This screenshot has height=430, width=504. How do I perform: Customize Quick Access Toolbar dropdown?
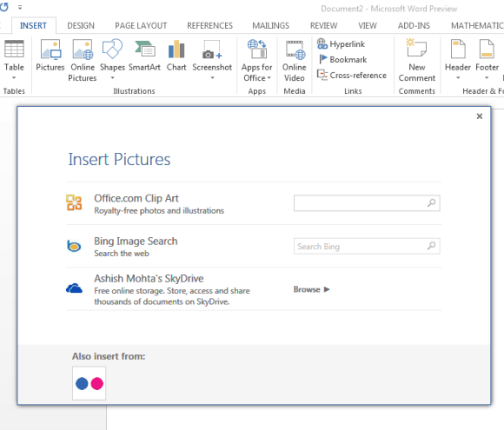coord(20,7)
